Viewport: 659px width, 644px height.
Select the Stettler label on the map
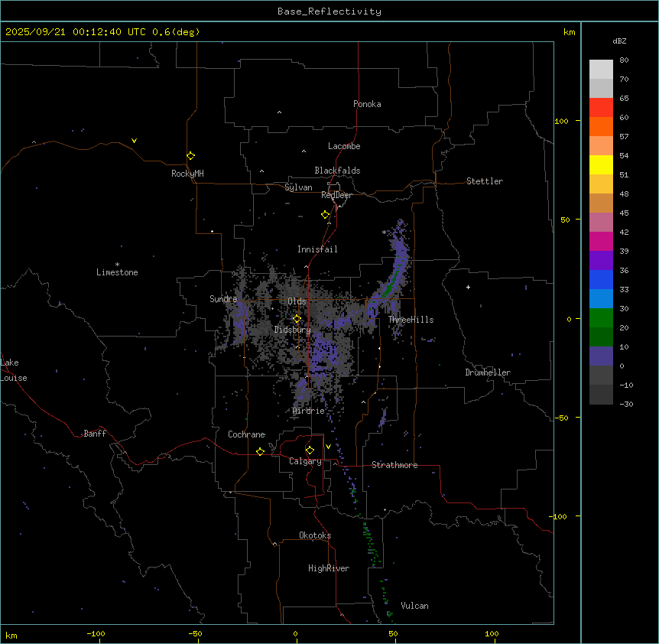click(x=485, y=181)
